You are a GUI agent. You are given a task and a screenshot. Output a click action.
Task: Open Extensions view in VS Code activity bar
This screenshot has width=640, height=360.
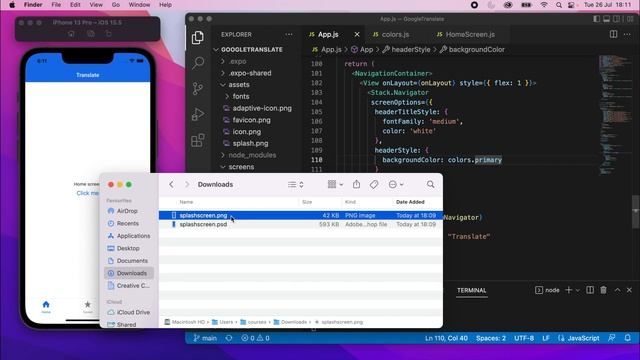click(x=198, y=140)
